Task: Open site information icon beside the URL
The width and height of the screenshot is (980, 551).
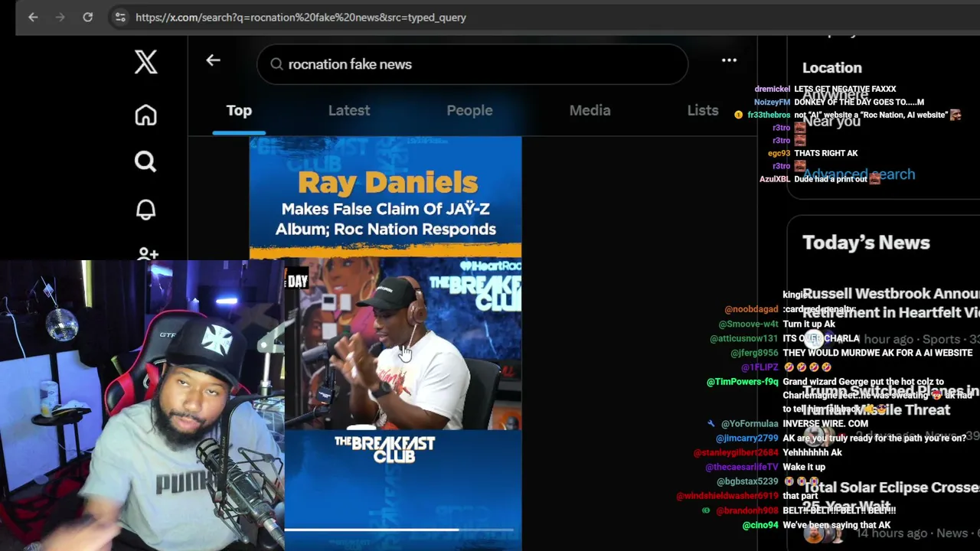Action: pyautogui.click(x=119, y=17)
